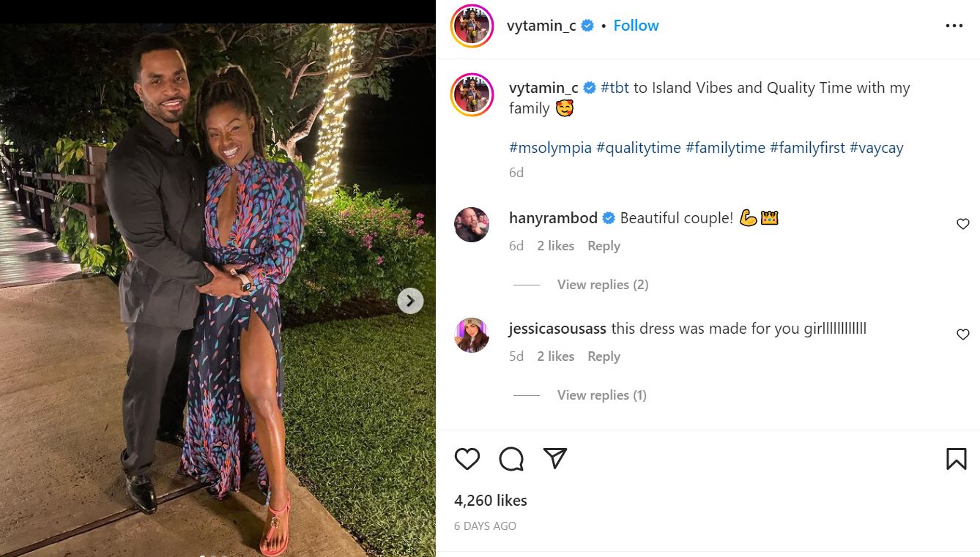The height and width of the screenshot is (557, 980).
Task: Like jessicasousass's comment with the heart icon
Action: click(963, 334)
